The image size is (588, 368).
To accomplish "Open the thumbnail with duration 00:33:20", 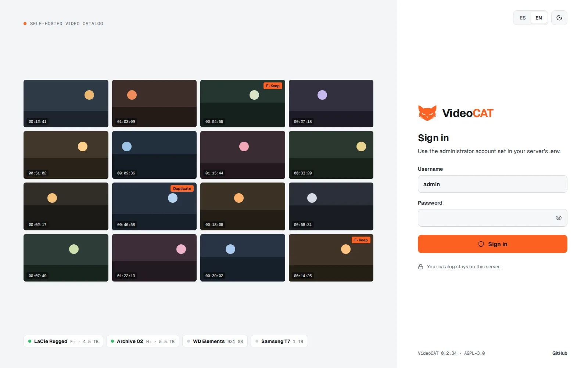I will pos(331,155).
